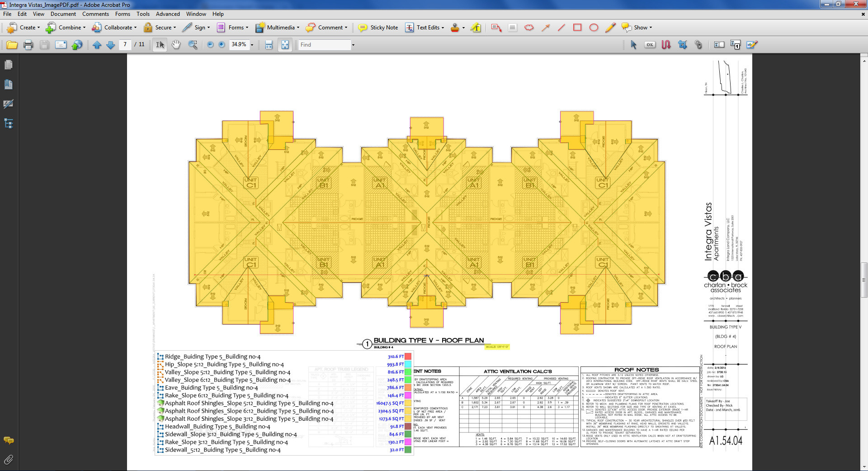Click the OK button form tool
Screen dimensions: 868x471
click(x=650, y=45)
